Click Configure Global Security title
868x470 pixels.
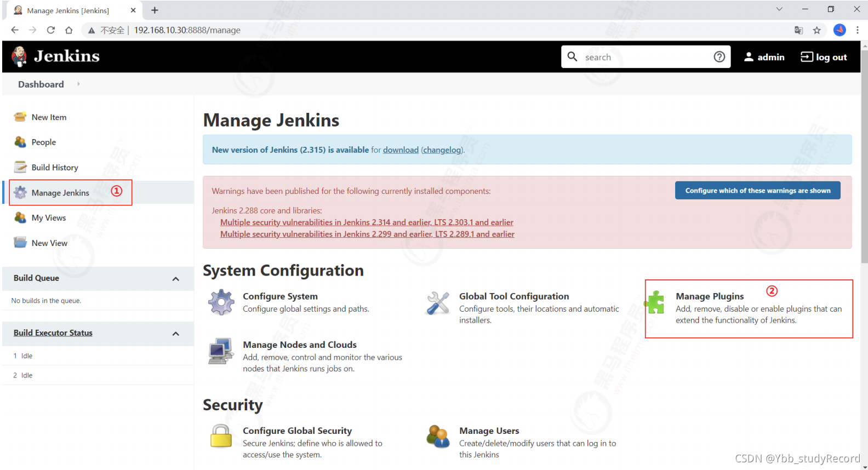coord(298,431)
